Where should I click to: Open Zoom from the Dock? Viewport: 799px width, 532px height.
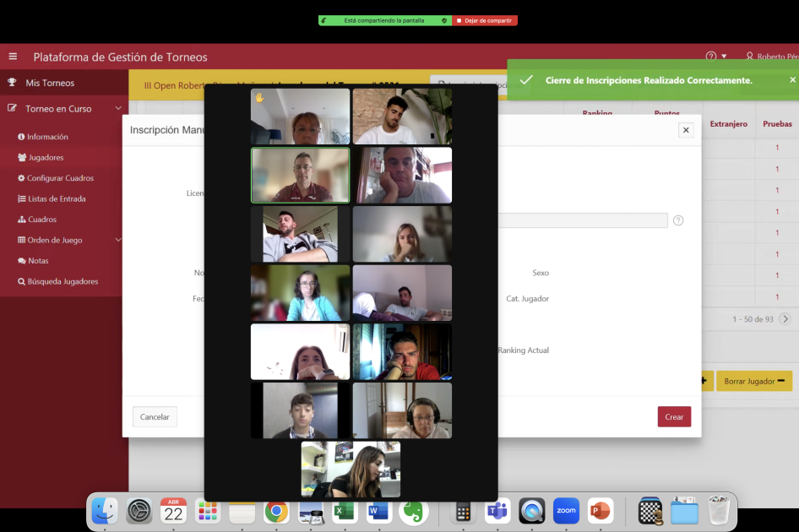click(566, 511)
